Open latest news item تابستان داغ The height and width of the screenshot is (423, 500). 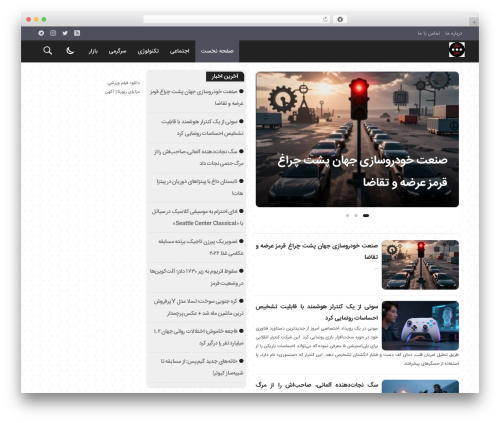200,187
